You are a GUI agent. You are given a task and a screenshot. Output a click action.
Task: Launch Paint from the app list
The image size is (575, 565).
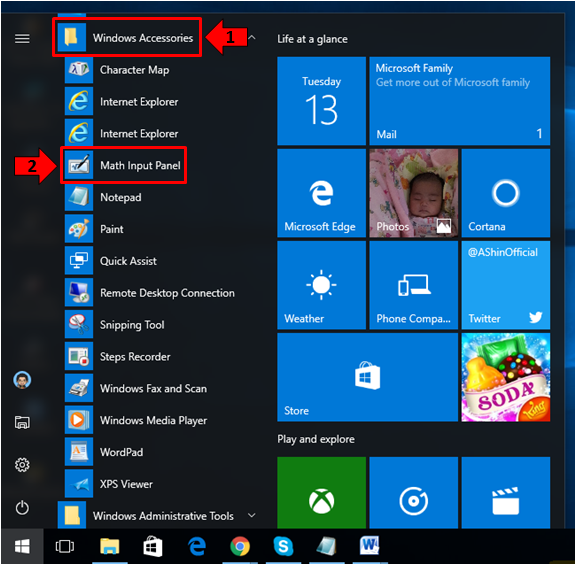158,229
